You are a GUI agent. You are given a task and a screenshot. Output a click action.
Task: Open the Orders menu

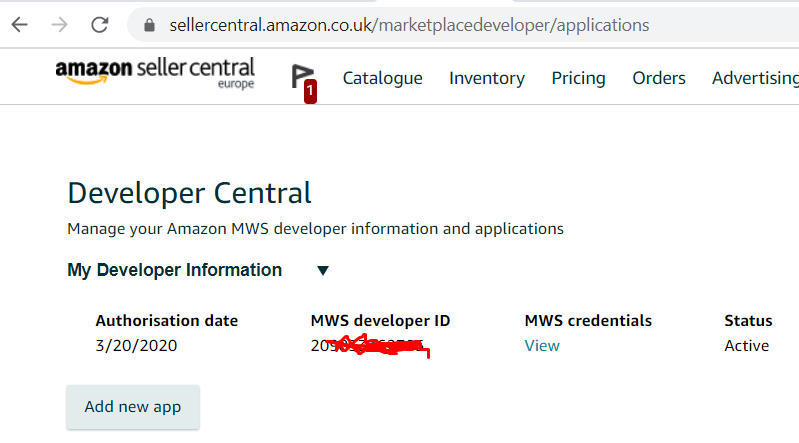[659, 78]
